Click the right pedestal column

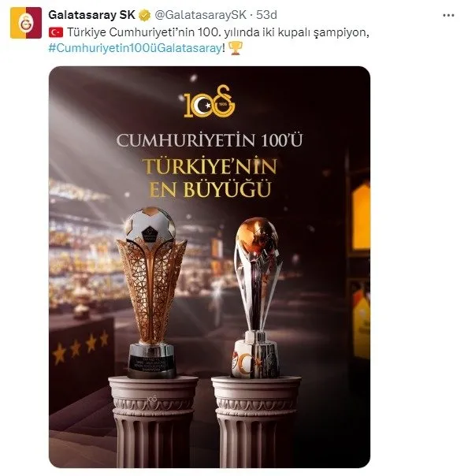pyautogui.click(x=255, y=422)
